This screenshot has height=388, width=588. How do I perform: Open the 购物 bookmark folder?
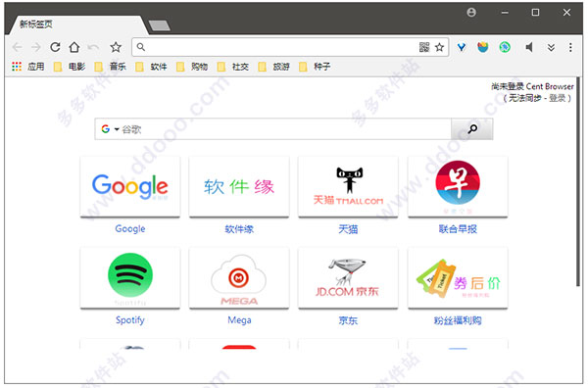[x=192, y=67]
